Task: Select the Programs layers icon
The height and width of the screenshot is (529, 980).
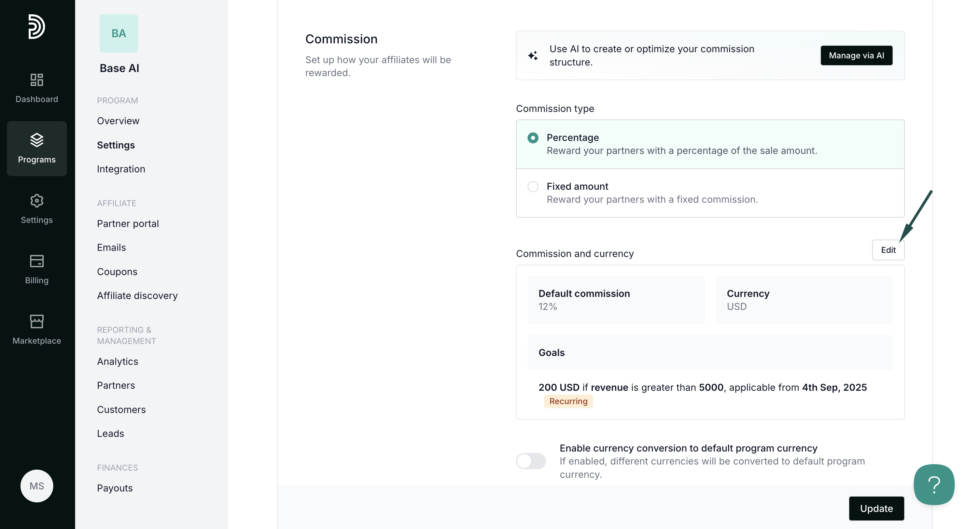Action: [x=37, y=140]
